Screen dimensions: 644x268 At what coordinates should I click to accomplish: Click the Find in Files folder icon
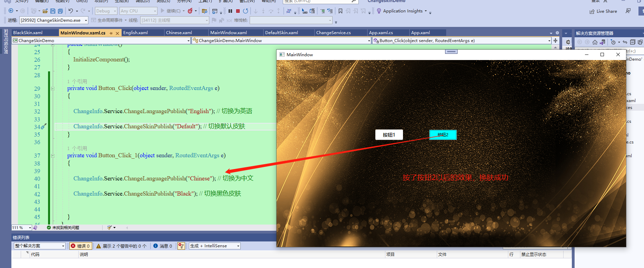204,11
